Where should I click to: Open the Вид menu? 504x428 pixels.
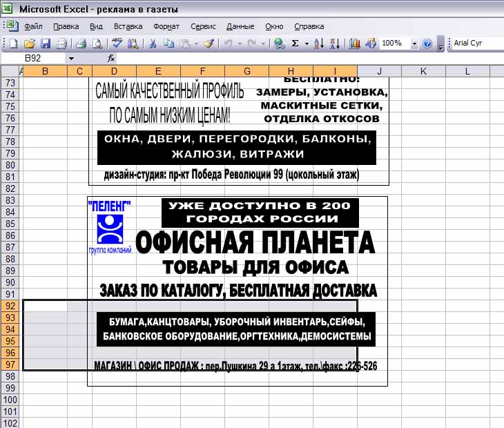[96, 26]
